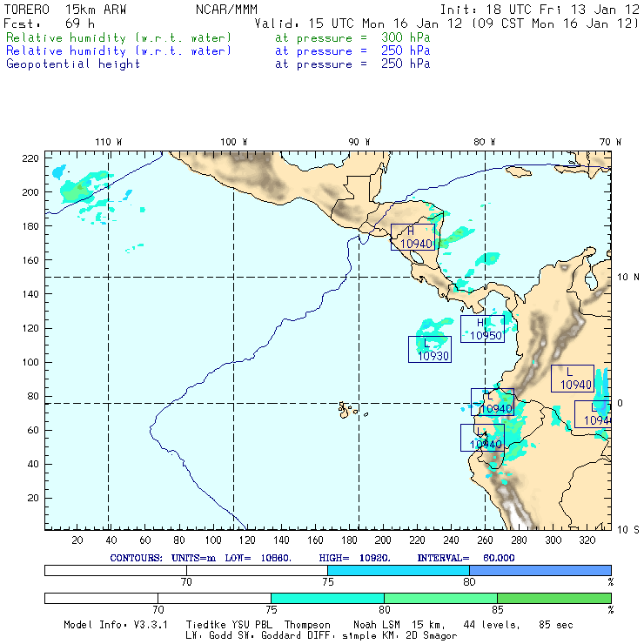Click the '44 levels,' text

(492, 625)
